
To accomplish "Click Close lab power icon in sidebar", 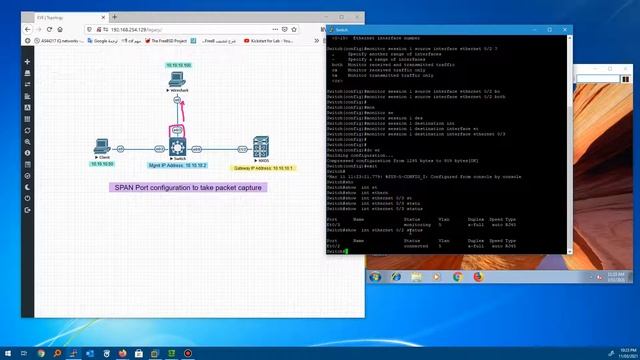I will (x=27, y=198).
